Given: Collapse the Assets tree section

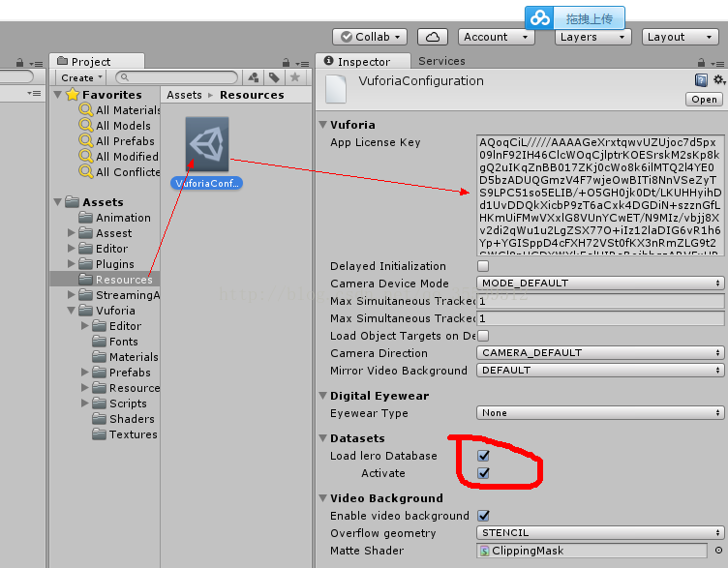Looking at the screenshot, I should pos(58,202).
